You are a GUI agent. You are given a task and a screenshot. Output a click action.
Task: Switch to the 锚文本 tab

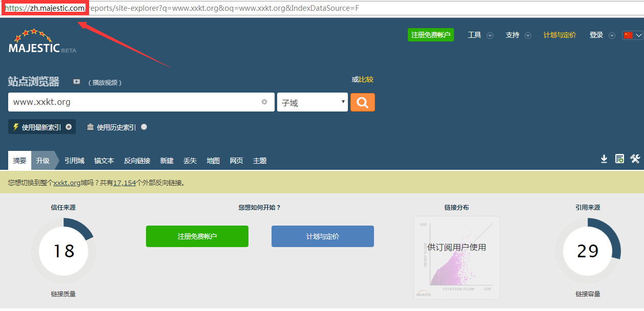click(x=104, y=161)
